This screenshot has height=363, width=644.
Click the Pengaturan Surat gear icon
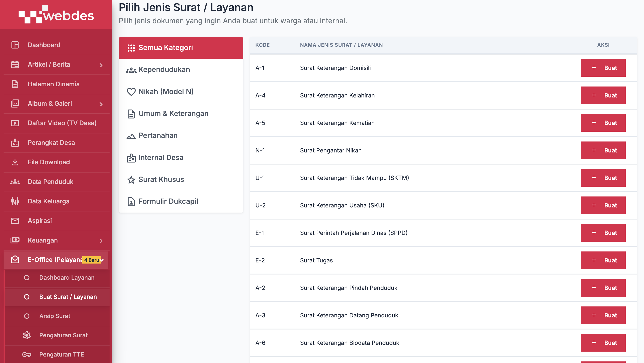click(27, 335)
